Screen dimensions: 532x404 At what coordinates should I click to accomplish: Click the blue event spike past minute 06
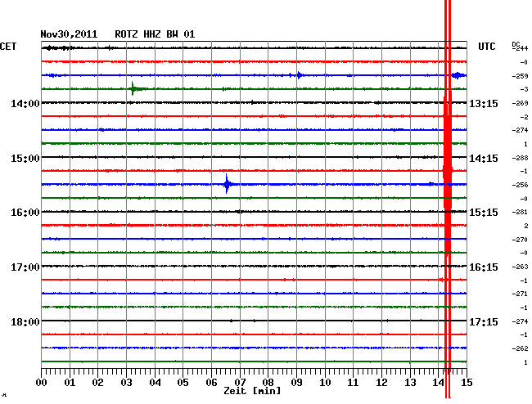pyautogui.click(x=227, y=184)
